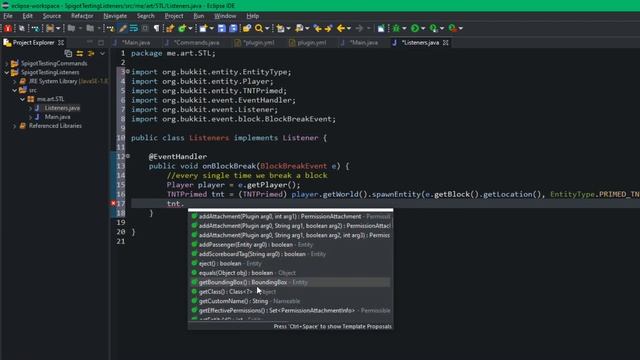Collapse method fold marker at line 12
Image resolution: width=640 pixels, height=360 pixels.
128,156
